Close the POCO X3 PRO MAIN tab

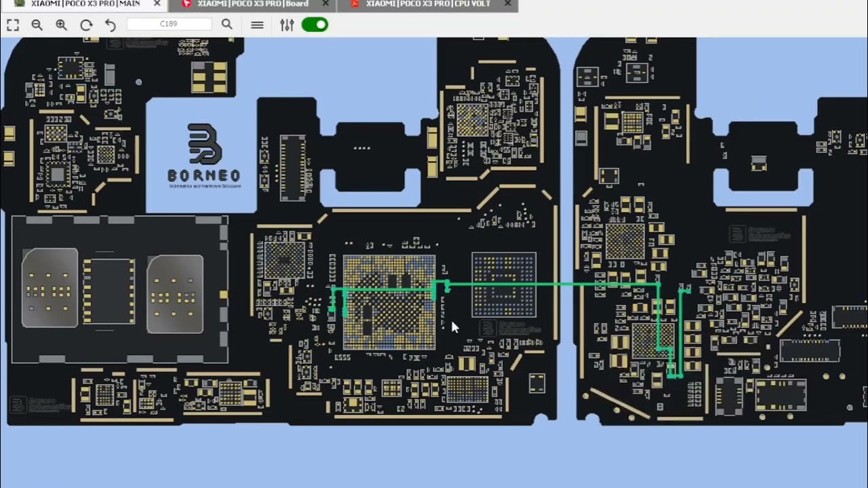pos(157,4)
